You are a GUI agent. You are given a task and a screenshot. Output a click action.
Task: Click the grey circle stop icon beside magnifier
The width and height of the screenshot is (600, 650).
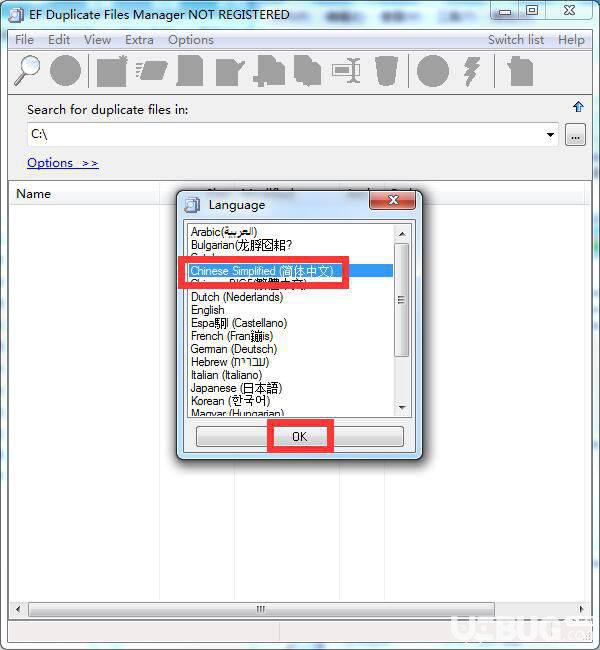click(65, 70)
